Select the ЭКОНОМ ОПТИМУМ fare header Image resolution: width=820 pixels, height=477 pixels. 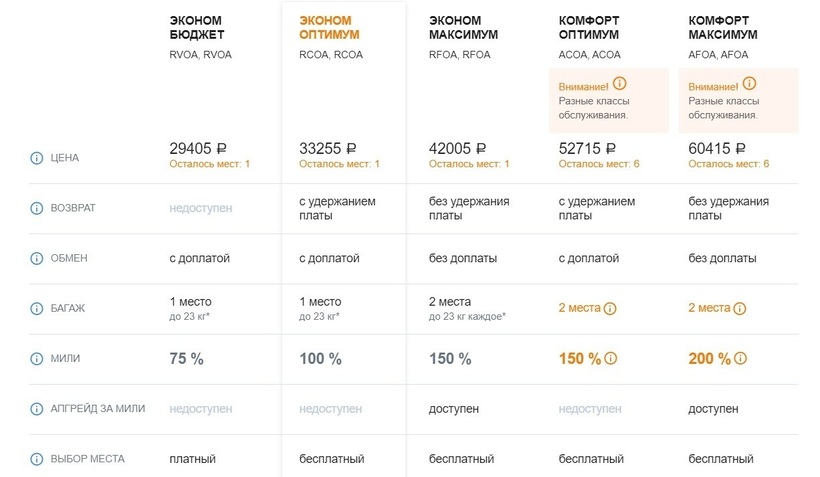(326, 27)
